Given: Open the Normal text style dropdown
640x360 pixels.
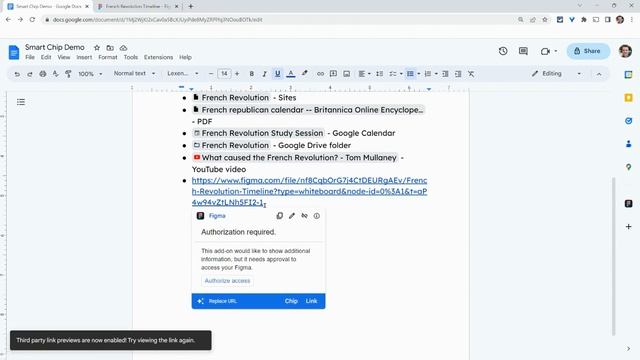Looking at the screenshot, I should pos(134,73).
